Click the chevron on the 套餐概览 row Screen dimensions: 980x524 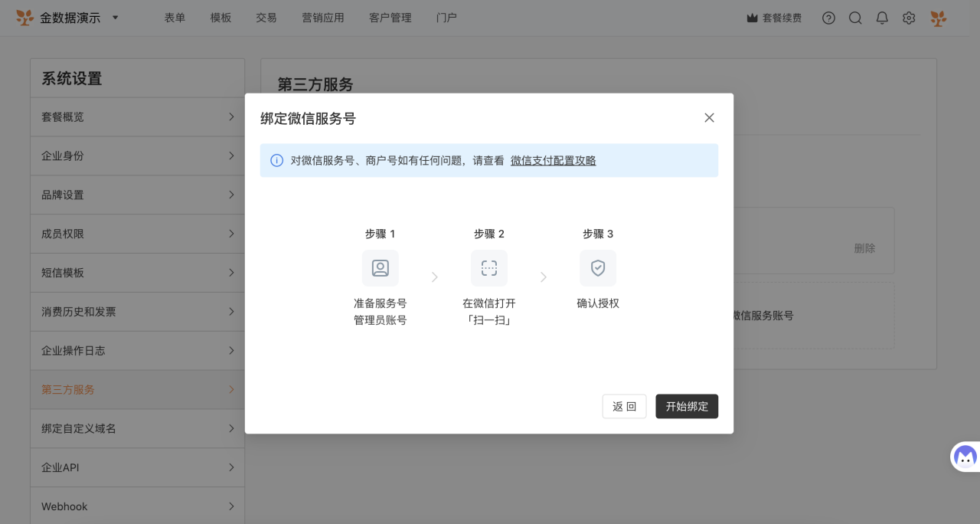coord(231,116)
